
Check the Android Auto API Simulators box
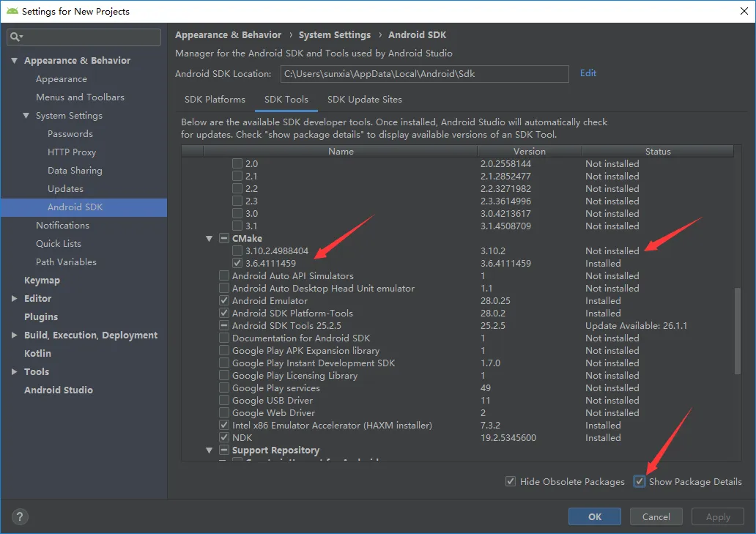coord(223,275)
